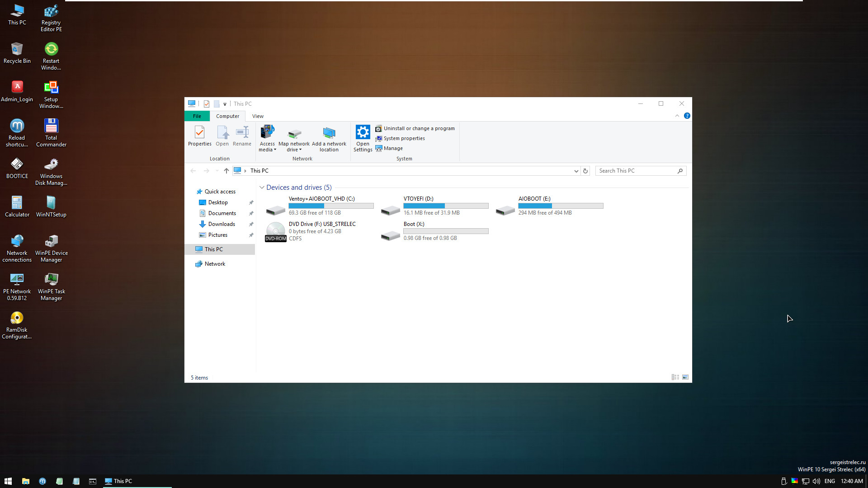Viewport: 868px width, 488px height.
Task: Open the Start menu
Action: [8, 481]
